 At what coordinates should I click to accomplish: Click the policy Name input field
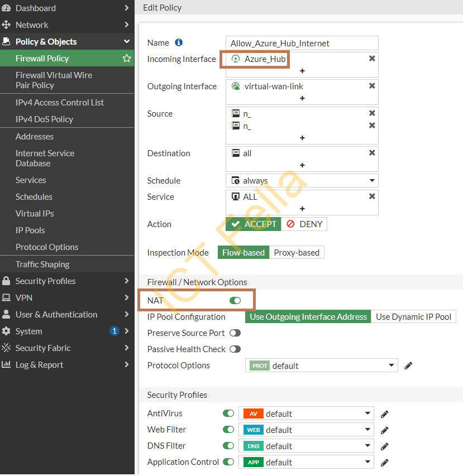(x=302, y=43)
